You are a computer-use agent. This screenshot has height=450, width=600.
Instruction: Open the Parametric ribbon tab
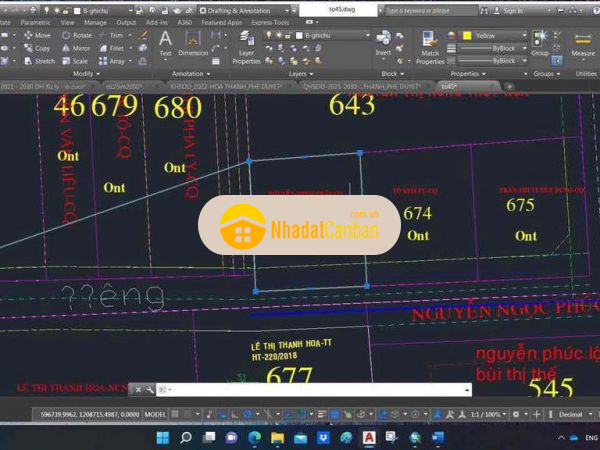(36, 21)
